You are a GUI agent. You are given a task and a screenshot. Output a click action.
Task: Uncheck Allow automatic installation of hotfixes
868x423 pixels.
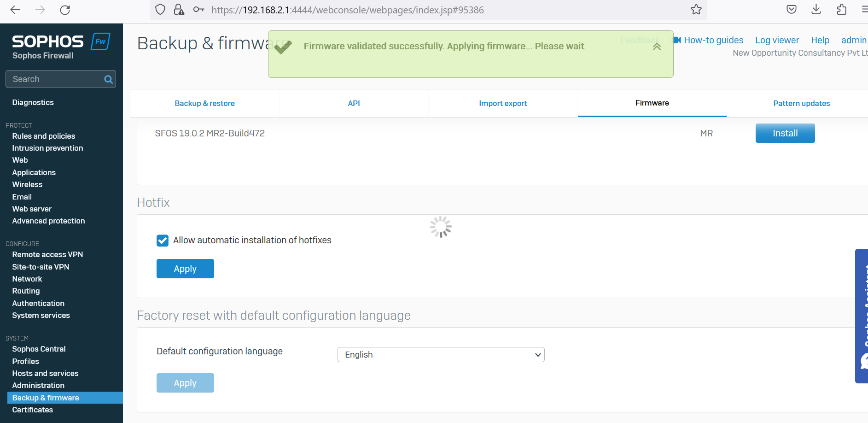coord(163,241)
